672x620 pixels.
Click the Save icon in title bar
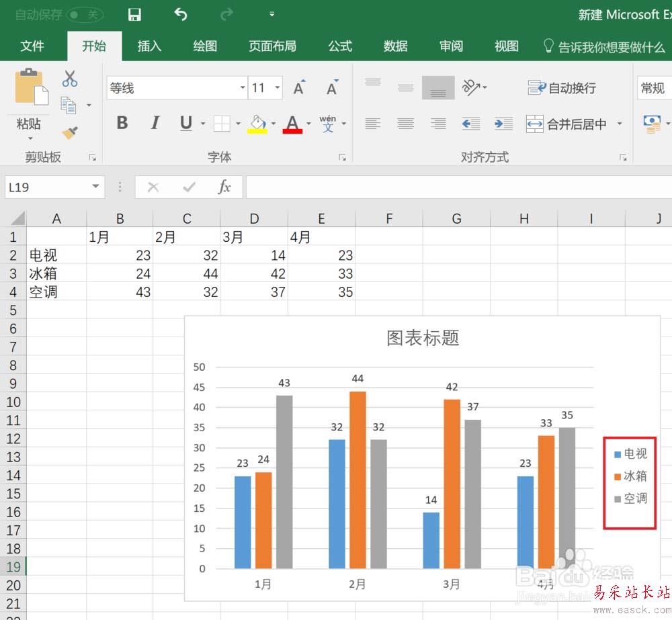(134, 14)
